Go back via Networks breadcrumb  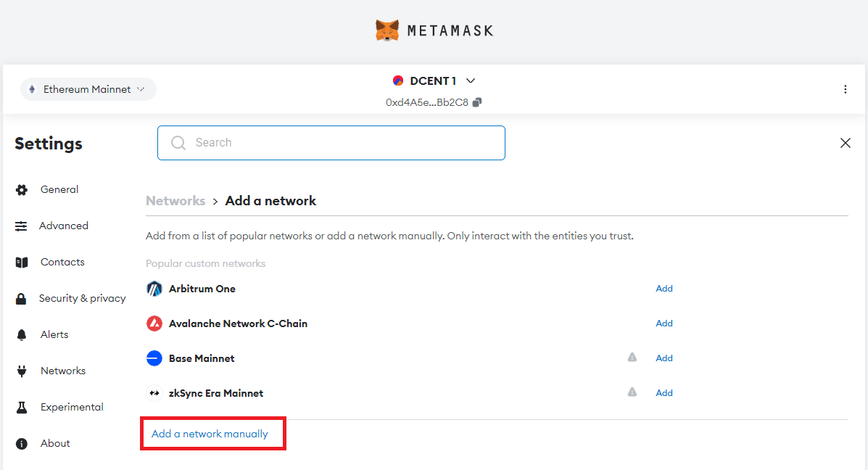click(x=175, y=200)
